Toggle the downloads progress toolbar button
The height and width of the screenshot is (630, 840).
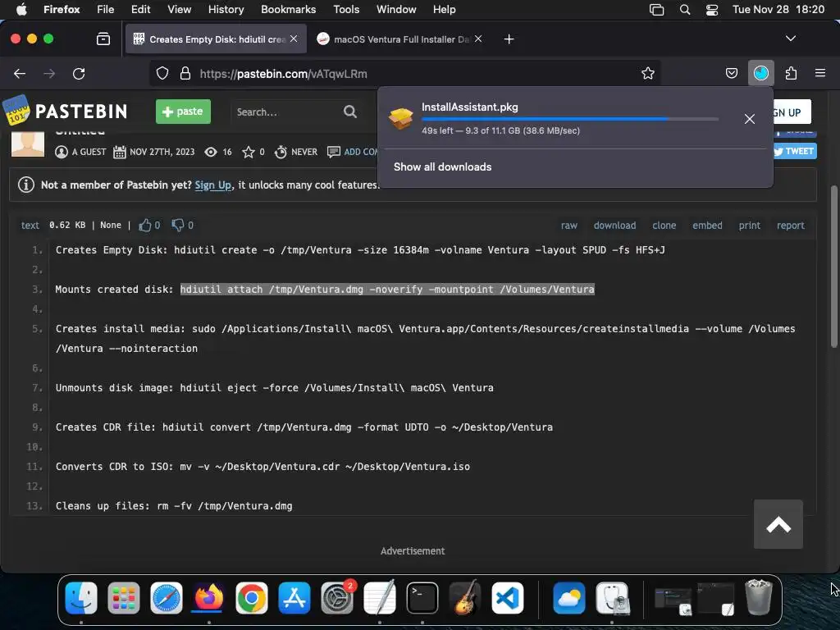pyautogui.click(x=760, y=73)
